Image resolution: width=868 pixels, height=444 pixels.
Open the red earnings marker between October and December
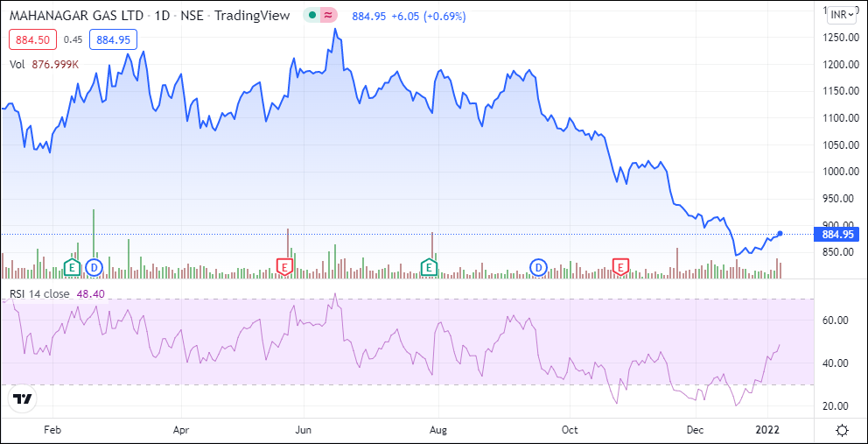[x=620, y=267]
